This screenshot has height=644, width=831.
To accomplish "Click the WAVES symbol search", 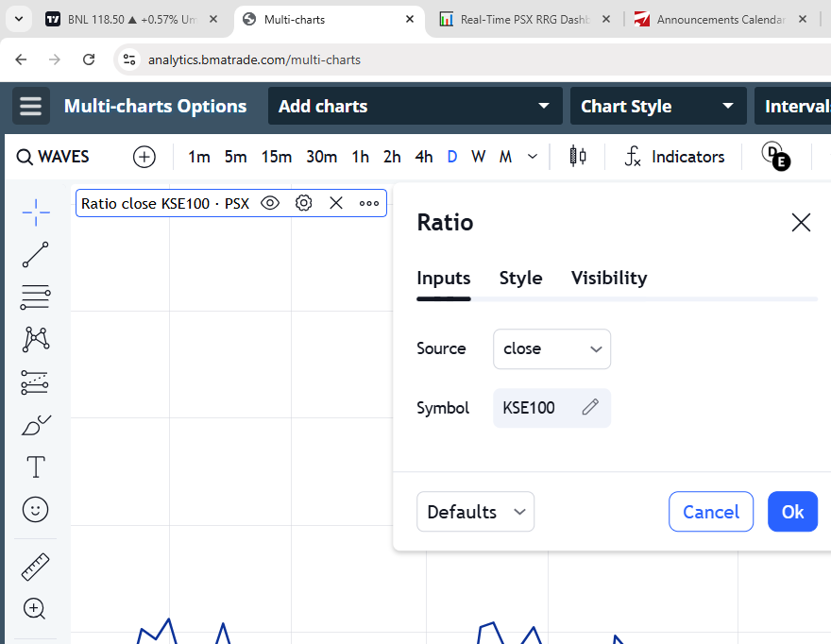I will 53,157.
